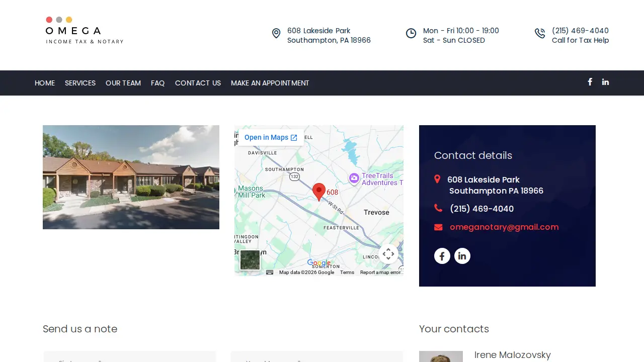Click the red map pin marker labeled 608
The image size is (644, 362).
tap(318, 192)
